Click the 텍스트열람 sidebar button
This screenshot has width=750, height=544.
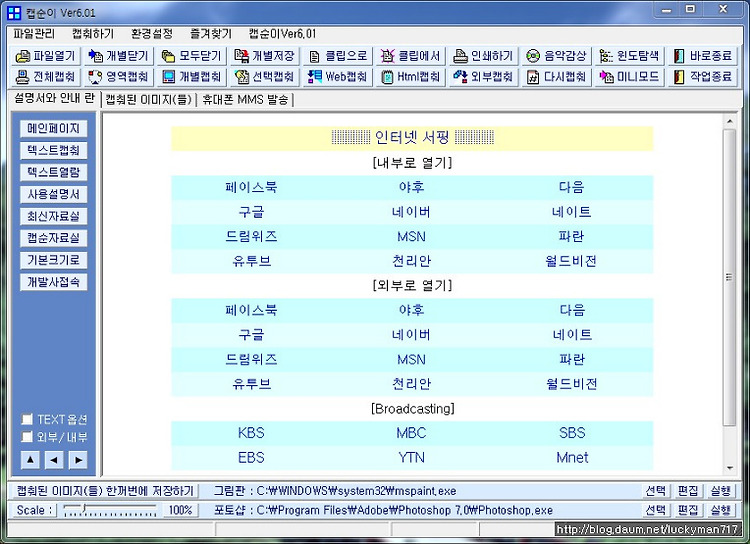point(54,172)
